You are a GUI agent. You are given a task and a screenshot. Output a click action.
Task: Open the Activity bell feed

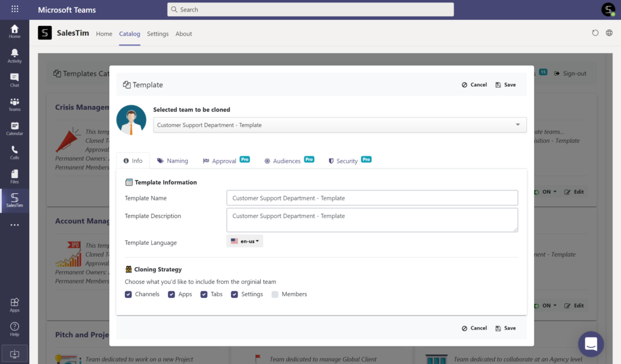click(15, 56)
